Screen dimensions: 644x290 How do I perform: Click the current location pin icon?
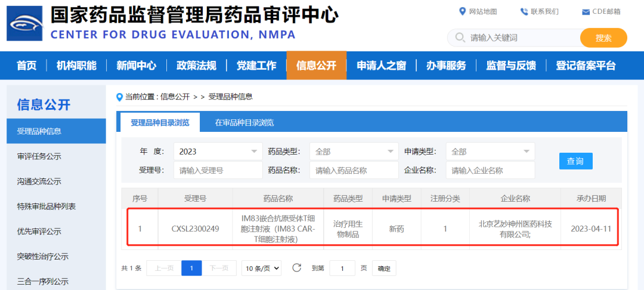point(119,97)
